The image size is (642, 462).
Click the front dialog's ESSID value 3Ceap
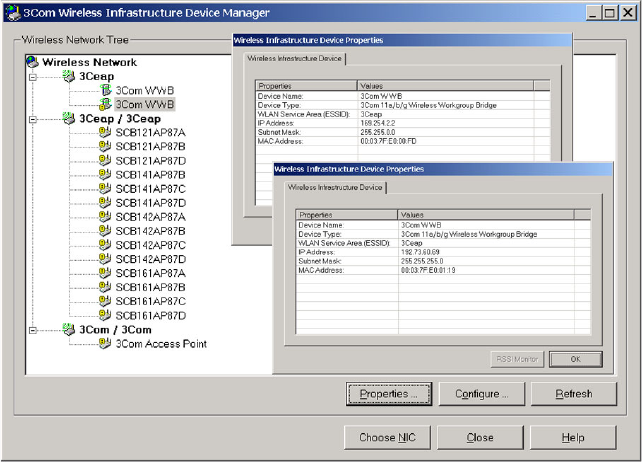tap(411, 243)
